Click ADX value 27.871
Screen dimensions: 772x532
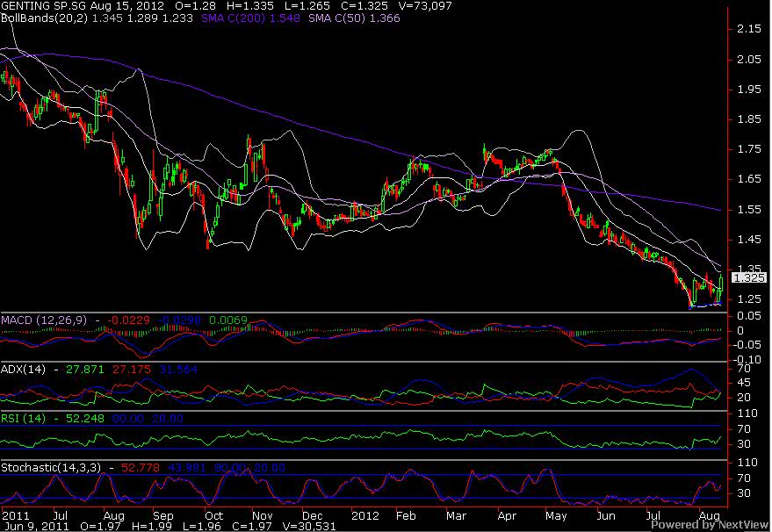85,370
